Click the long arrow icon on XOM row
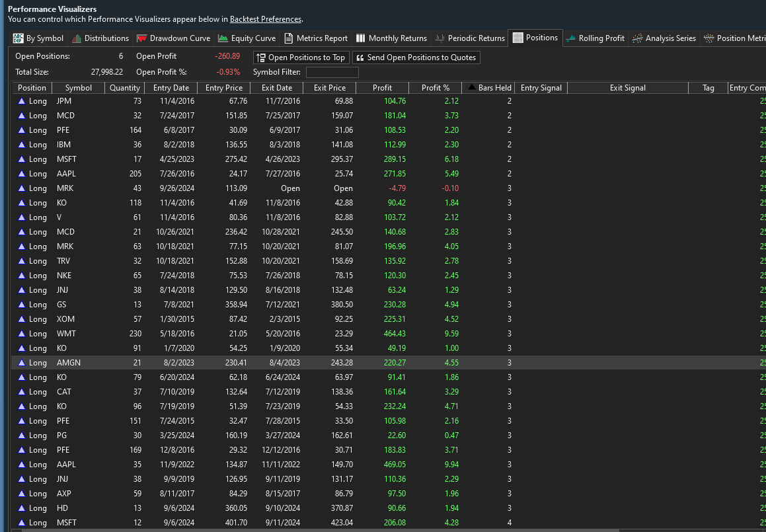The image size is (766, 532). pos(21,319)
